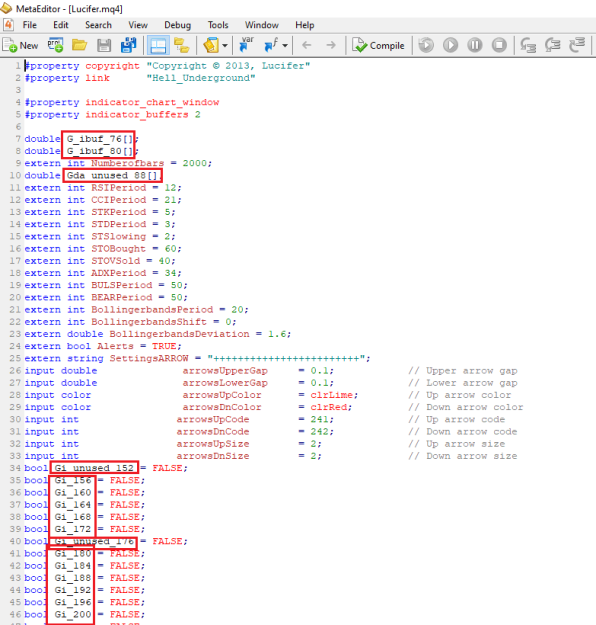The width and height of the screenshot is (596, 625).
Task: Click the "// Down arrow size" comment
Action: point(462,456)
